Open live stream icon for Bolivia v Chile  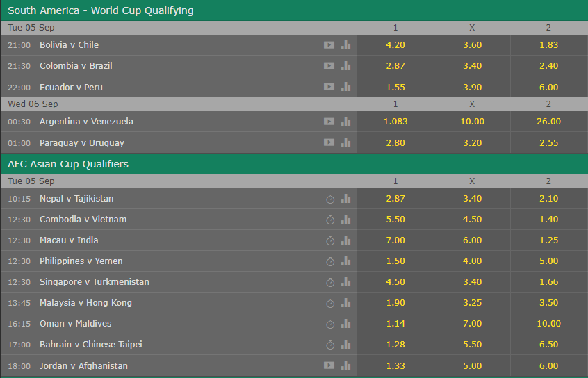[x=329, y=45]
